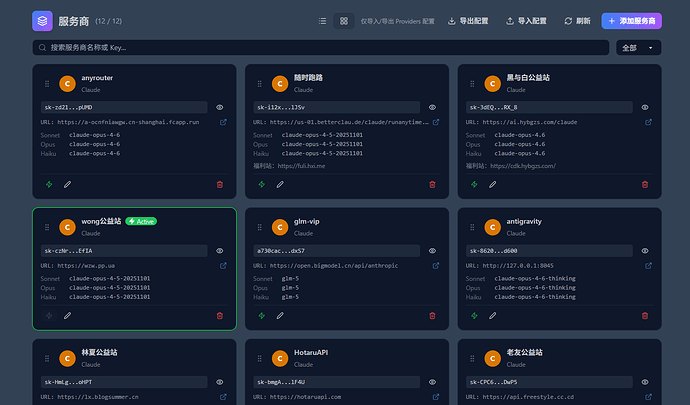
Task: Open 黑与白公益站 URL external link icon
Action: point(648,122)
